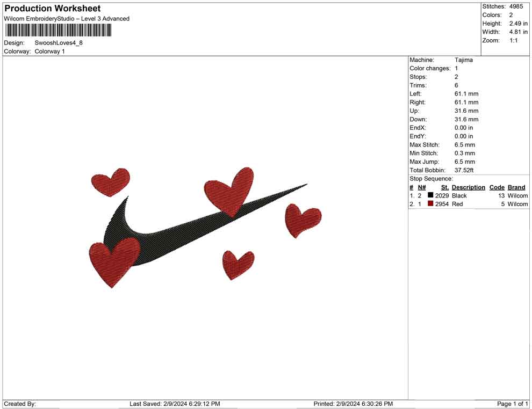Click the design name 'SwooshLoves4_8'

click(59, 43)
